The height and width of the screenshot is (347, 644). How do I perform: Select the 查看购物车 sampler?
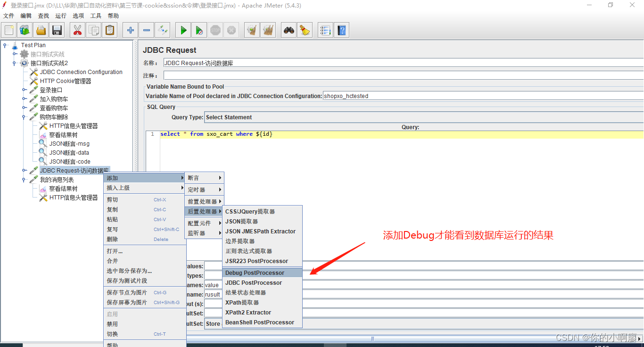54,108
